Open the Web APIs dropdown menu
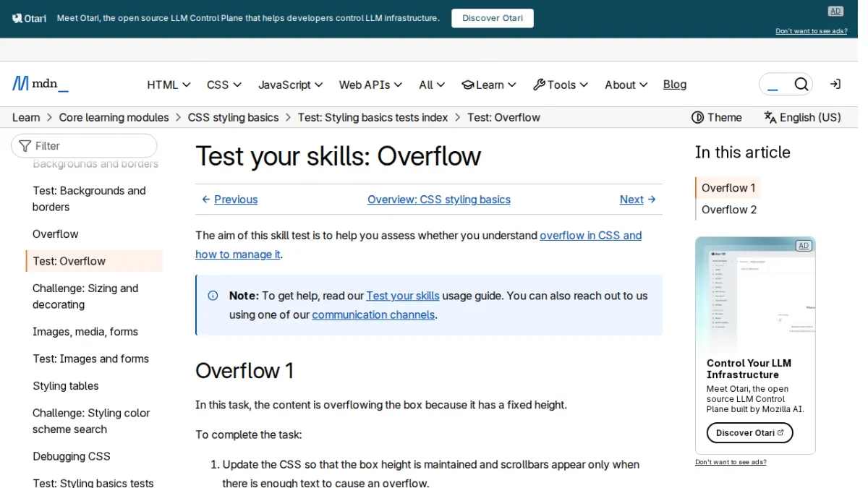 pos(370,85)
